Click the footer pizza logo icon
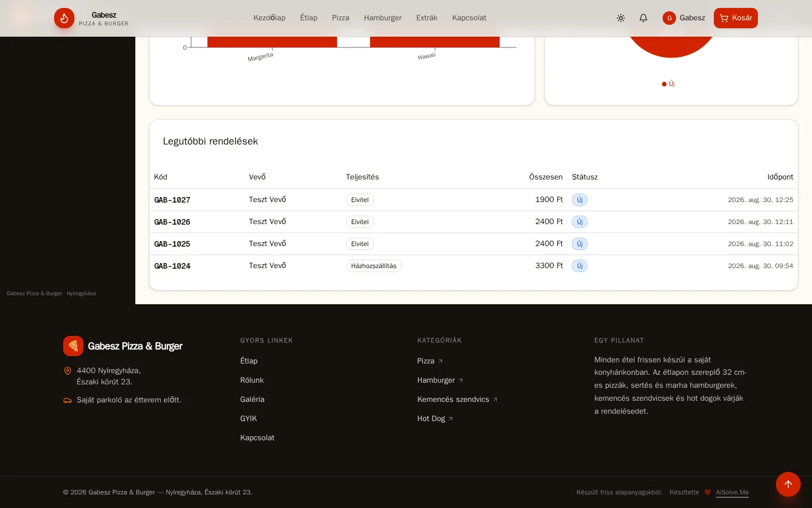The width and height of the screenshot is (812, 508). (x=73, y=346)
